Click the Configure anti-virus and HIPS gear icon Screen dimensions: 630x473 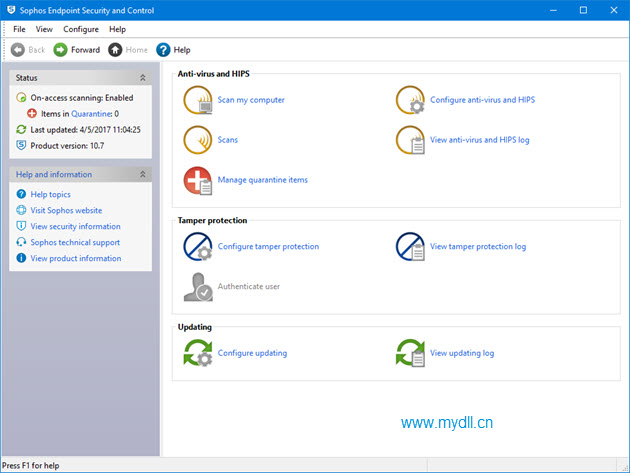click(x=410, y=100)
